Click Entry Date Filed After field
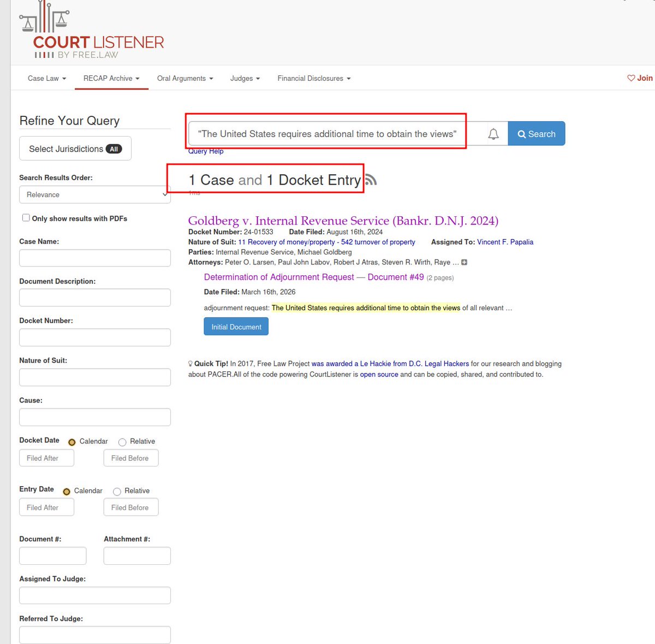This screenshot has width=655, height=644. (x=47, y=507)
